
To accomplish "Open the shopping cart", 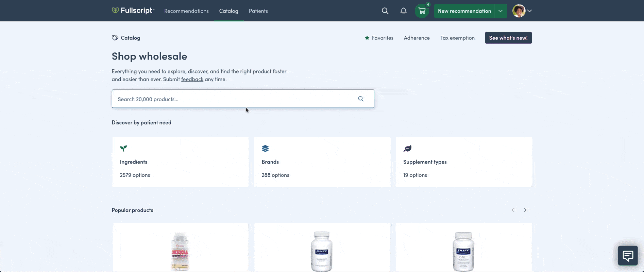I will pos(422,11).
